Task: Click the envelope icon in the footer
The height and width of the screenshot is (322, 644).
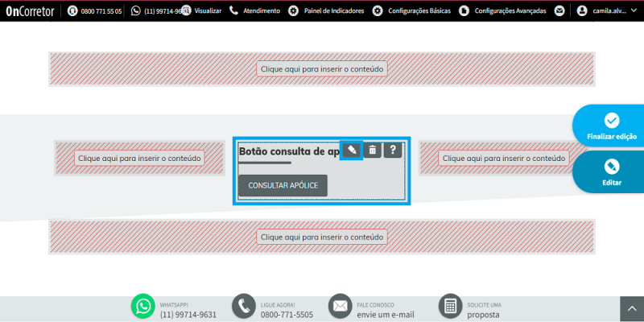Action: pos(340,306)
